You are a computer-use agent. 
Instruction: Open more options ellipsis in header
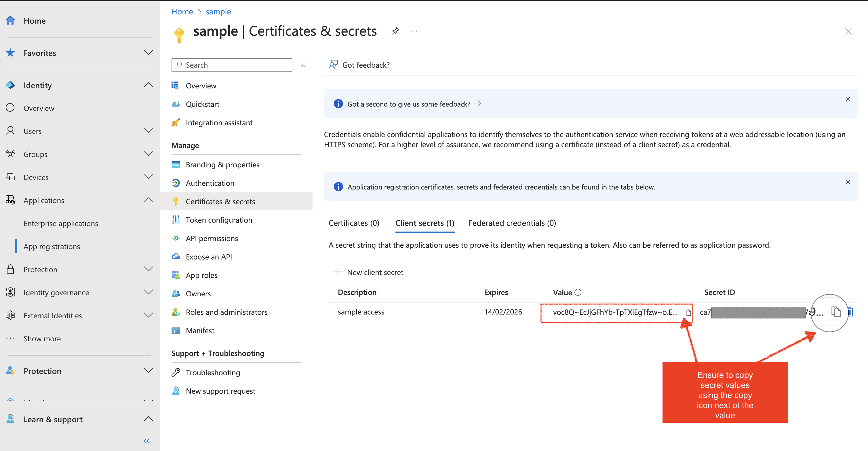(414, 31)
